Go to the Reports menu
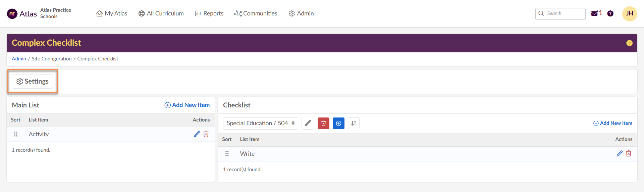Viewport: 644px width, 192px height. coord(209,13)
